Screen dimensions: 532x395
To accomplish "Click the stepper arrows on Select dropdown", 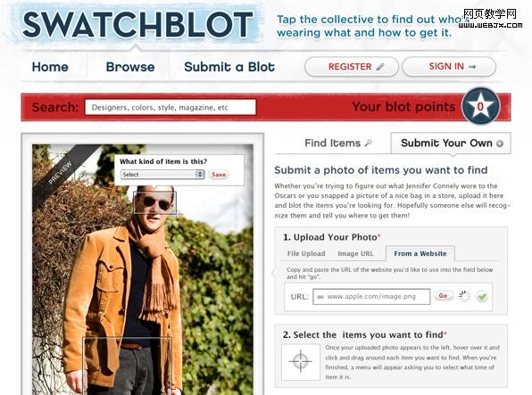I will [200, 174].
